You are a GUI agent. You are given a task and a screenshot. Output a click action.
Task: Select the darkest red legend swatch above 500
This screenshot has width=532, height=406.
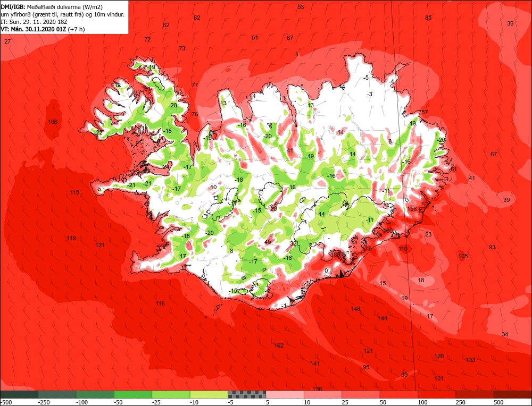click(513, 394)
